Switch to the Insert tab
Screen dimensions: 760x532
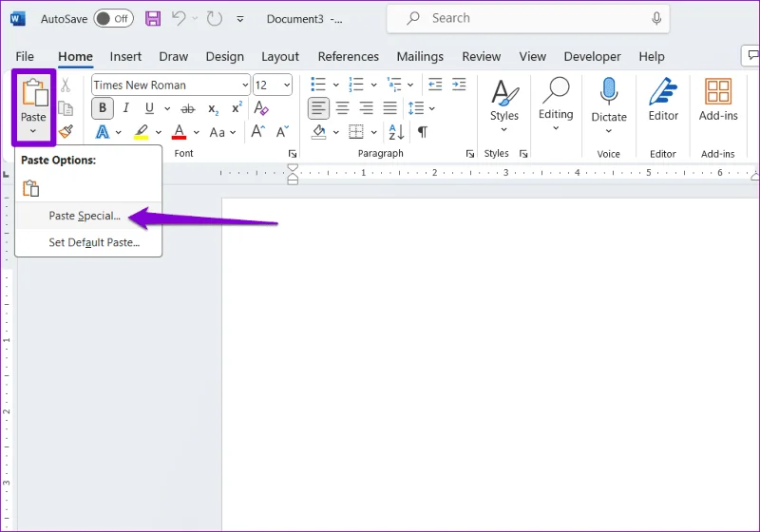(125, 57)
